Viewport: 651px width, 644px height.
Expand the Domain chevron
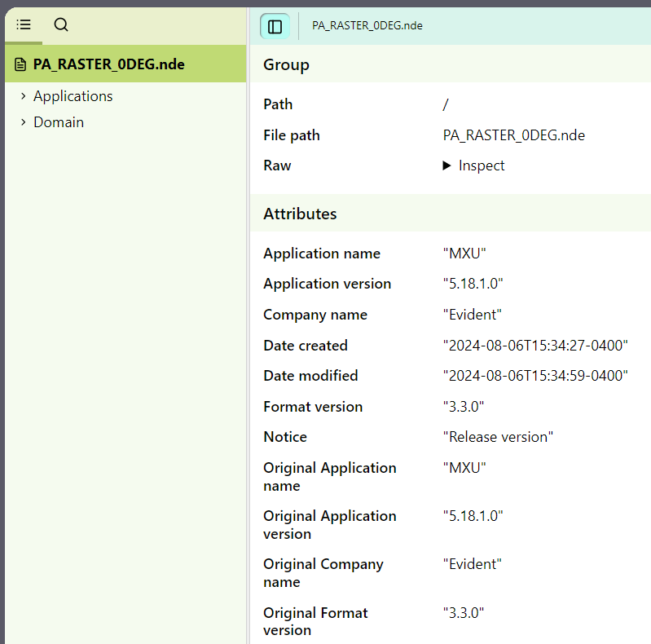(x=24, y=122)
